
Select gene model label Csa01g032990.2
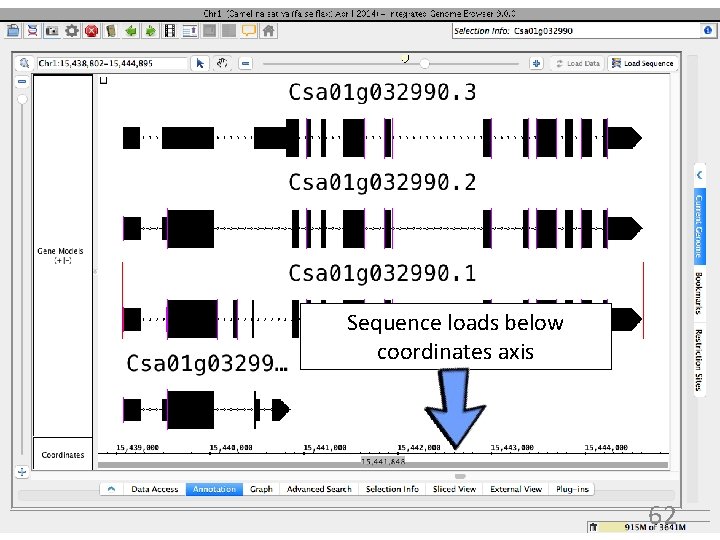[382, 182]
